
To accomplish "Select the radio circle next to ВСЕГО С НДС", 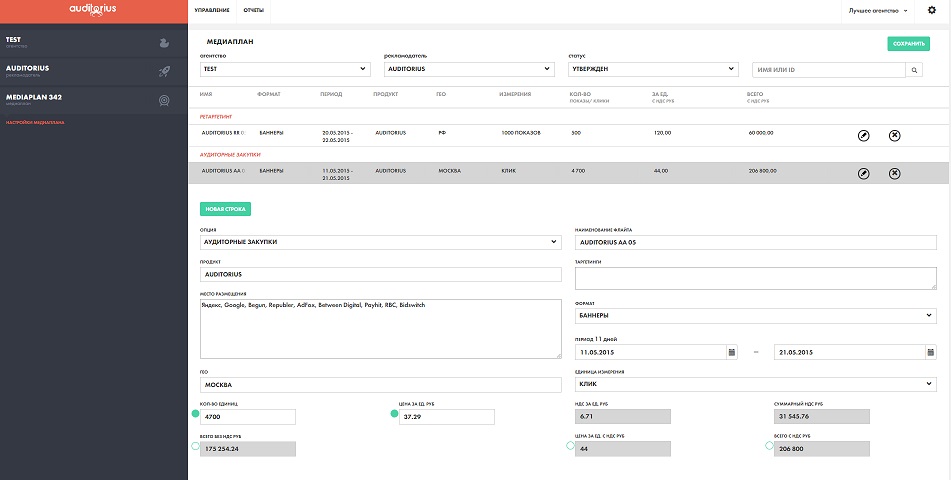I will point(769,446).
